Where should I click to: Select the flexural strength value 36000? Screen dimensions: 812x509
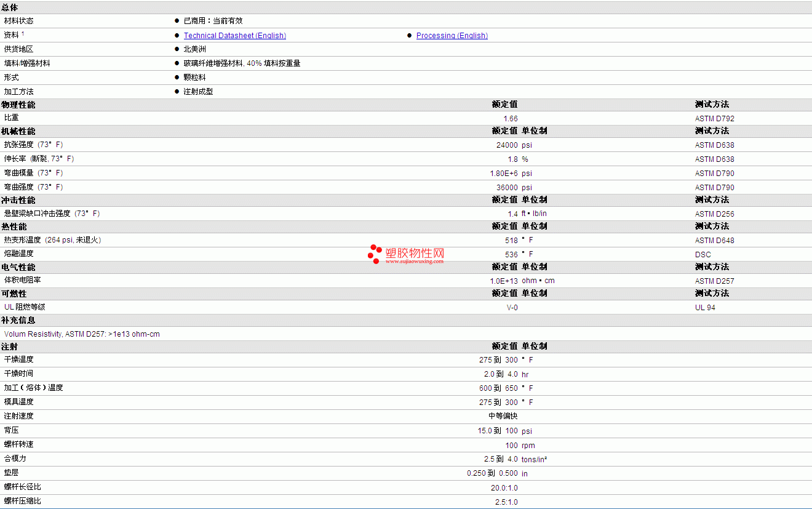coord(507,188)
